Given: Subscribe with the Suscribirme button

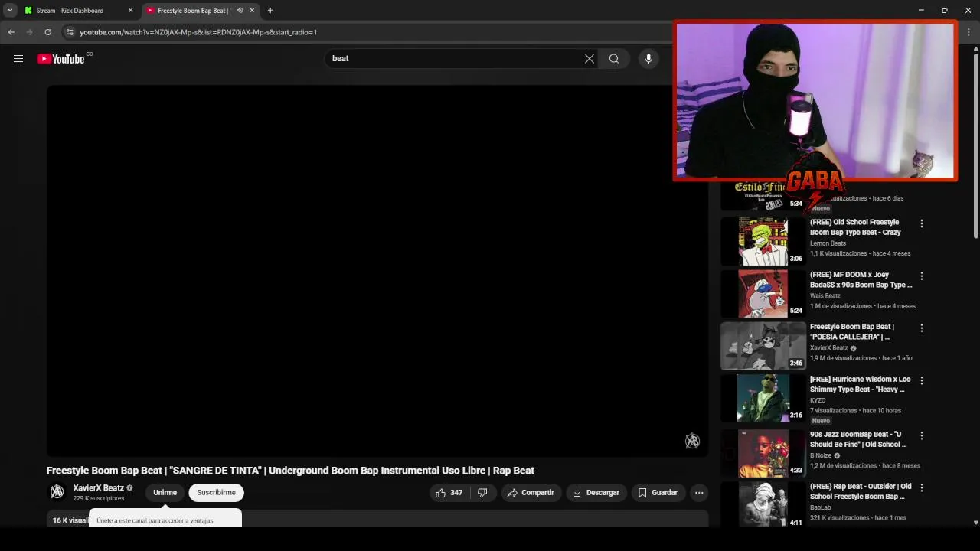Looking at the screenshot, I should (216, 493).
